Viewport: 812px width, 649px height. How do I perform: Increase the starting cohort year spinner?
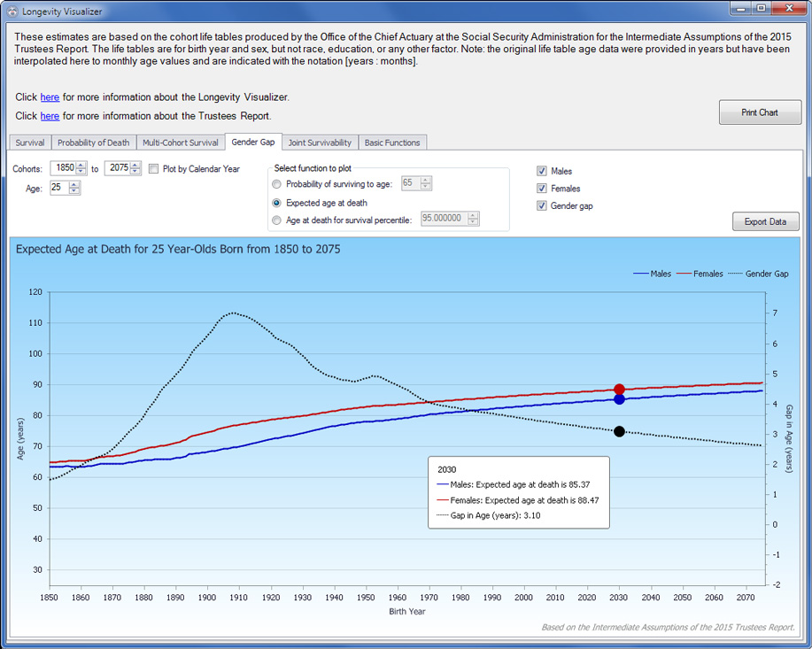[x=81, y=165]
